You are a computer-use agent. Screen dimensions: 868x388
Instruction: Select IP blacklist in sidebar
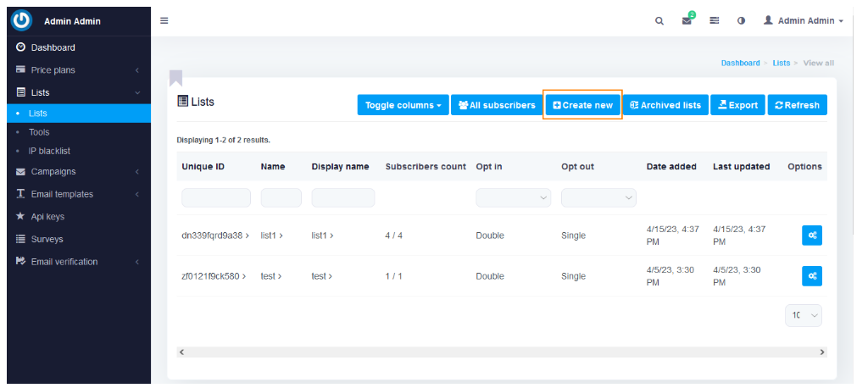[x=49, y=151]
